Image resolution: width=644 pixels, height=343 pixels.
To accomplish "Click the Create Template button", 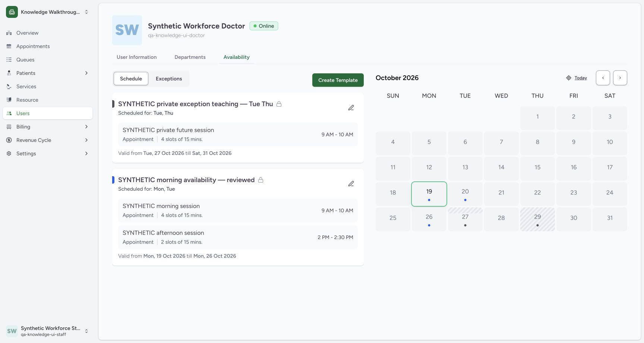I will point(338,80).
